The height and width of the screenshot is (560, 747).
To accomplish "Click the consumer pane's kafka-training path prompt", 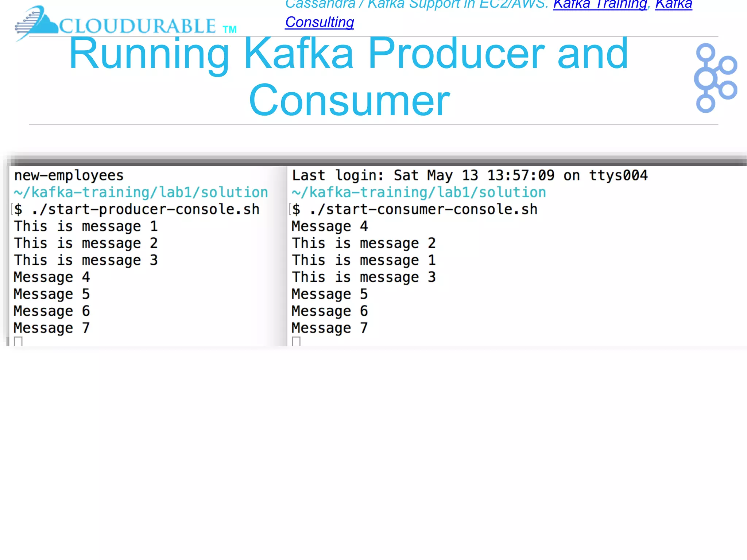I will coord(419,192).
